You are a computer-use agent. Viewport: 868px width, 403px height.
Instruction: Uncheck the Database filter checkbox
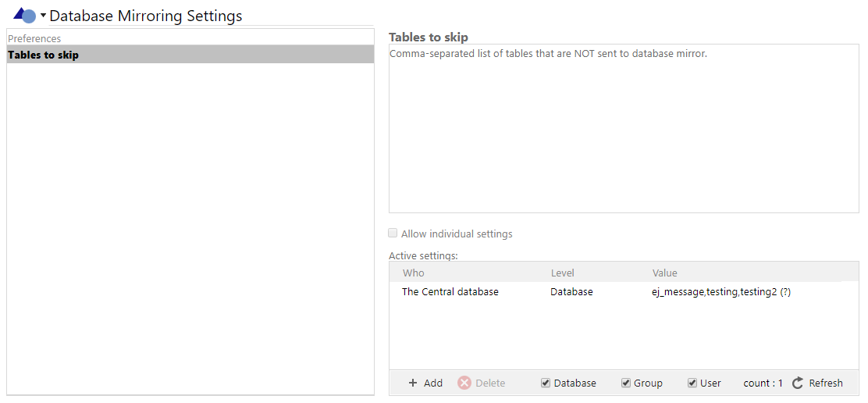[x=546, y=383]
